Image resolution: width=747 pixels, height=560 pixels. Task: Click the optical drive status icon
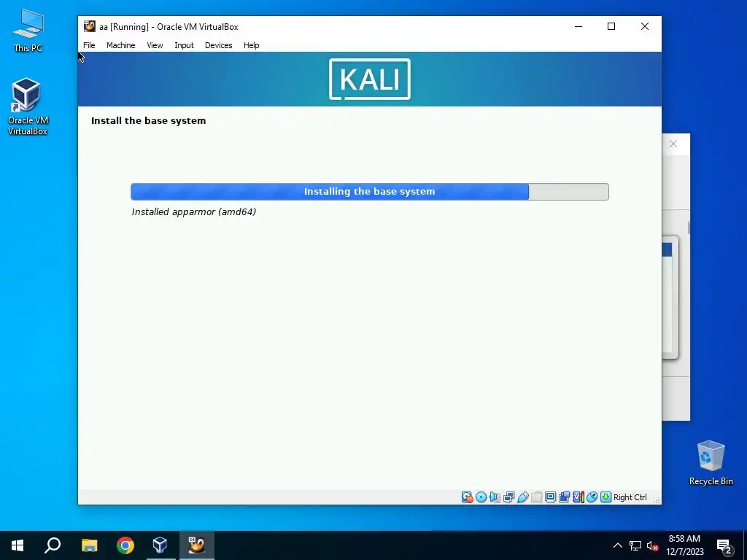481,497
